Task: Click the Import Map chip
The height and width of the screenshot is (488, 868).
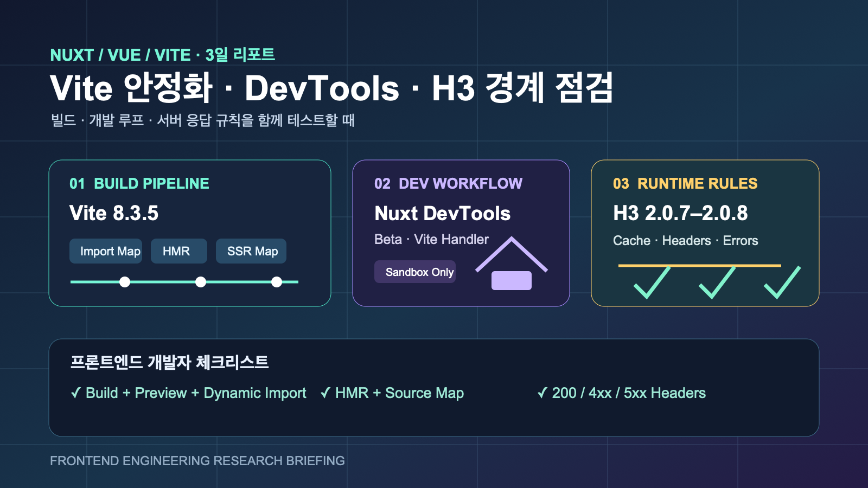Action: coord(106,251)
